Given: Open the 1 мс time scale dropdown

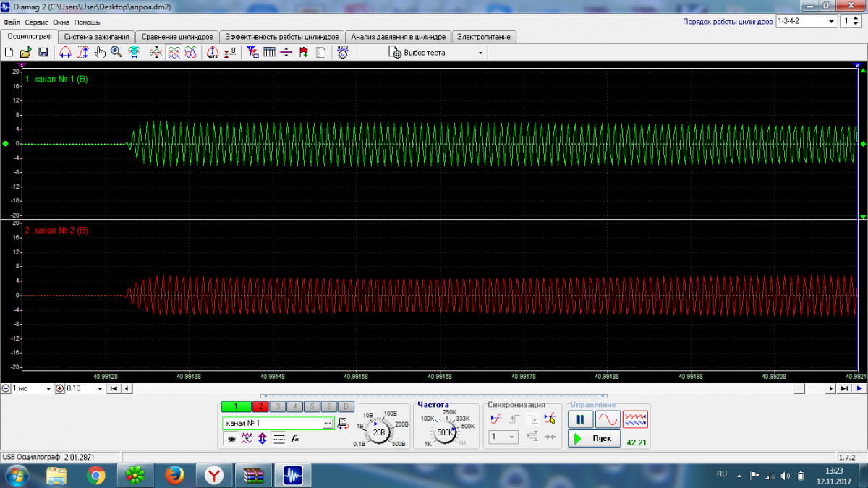Looking at the screenshot, I should (x=49, y=388).
